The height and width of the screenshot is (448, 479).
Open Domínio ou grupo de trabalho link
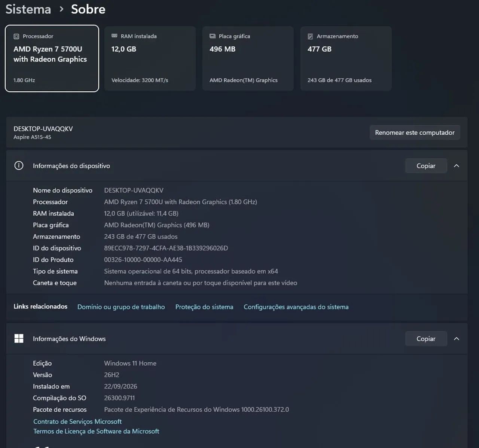pos(121,307)
